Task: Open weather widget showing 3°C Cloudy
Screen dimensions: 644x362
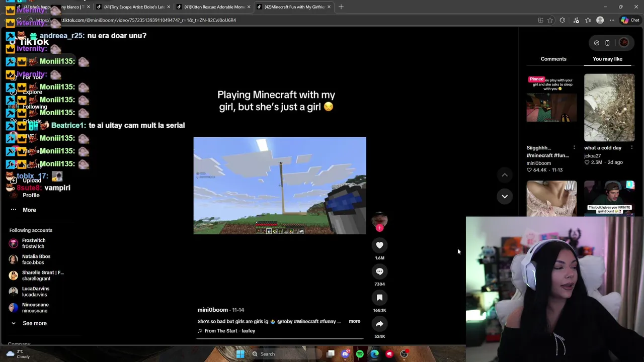Action: 17,354
